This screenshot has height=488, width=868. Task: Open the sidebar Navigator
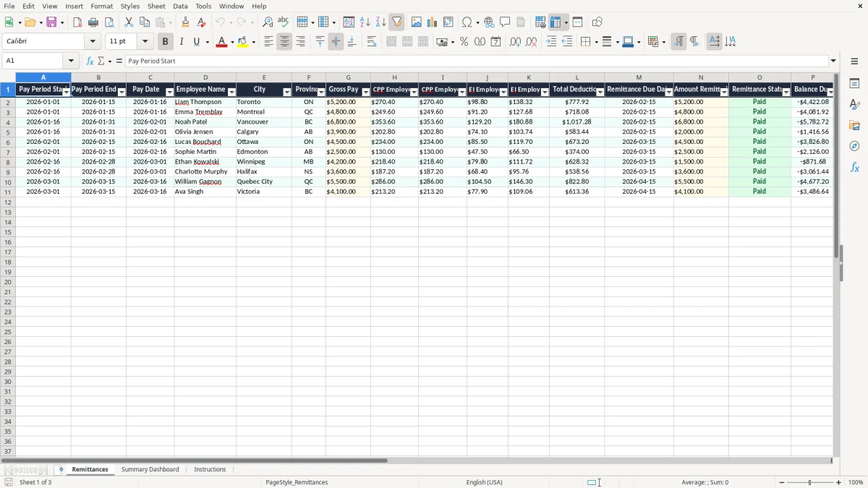coord(854,146)
